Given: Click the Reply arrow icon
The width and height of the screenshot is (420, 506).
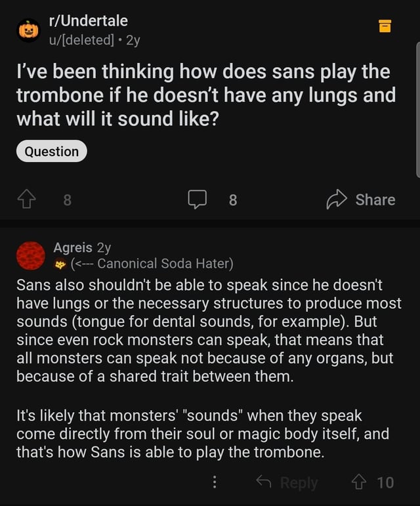Looking at the screenshot, I should (x=264, y=482).
